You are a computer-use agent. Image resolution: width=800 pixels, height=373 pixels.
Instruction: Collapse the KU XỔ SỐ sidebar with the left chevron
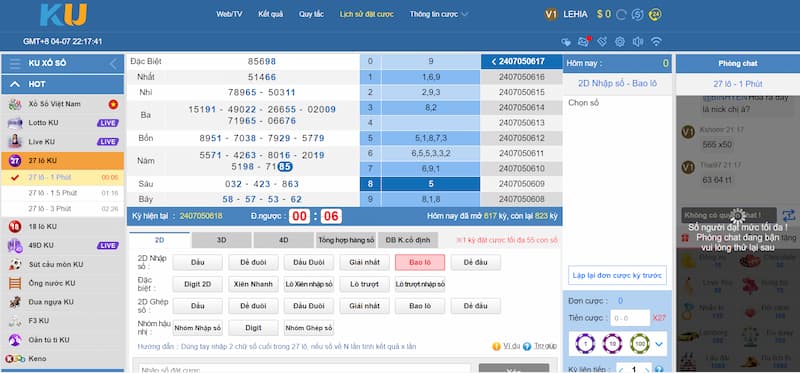tap(113, 63)
